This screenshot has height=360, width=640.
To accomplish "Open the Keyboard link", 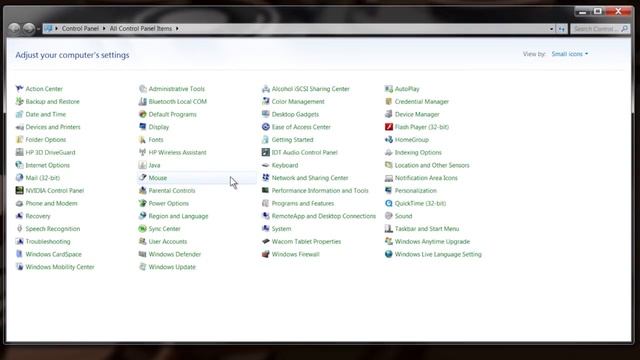I will 284,165.
